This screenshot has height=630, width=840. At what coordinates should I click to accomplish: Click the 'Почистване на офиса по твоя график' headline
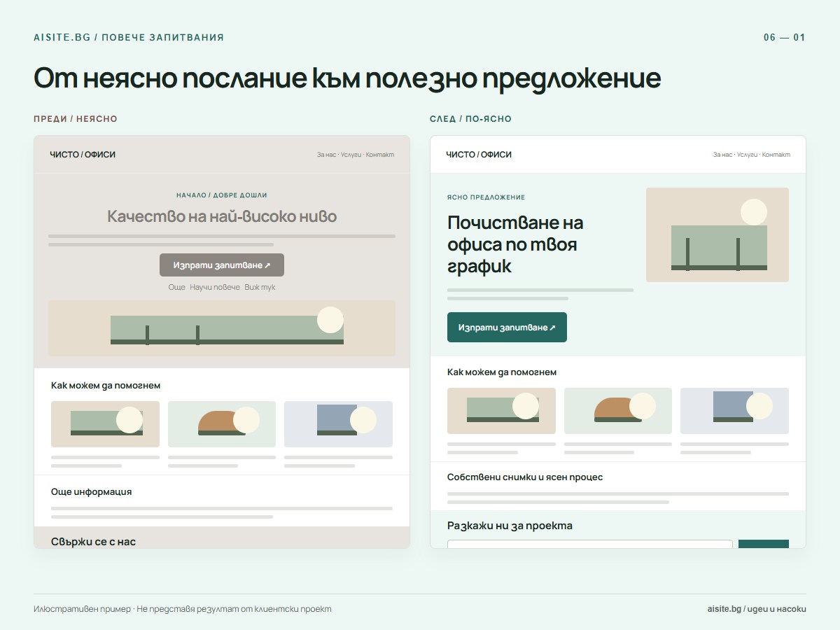pyautogui.click(x=515, y=244)
